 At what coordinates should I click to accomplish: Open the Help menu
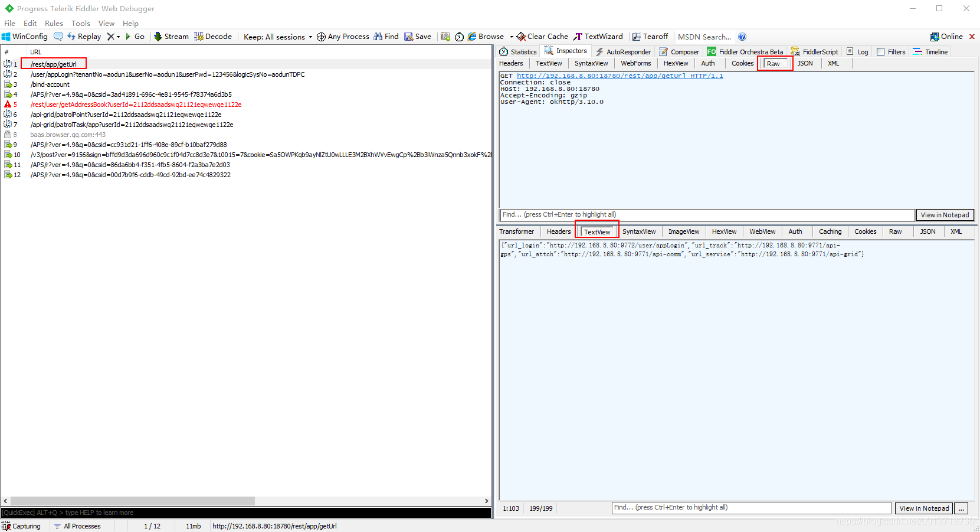pyautogui.click(x=131, y=24)
